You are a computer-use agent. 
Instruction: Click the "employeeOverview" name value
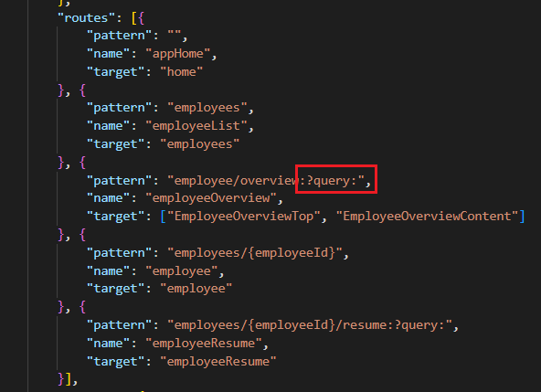point(211,198)
